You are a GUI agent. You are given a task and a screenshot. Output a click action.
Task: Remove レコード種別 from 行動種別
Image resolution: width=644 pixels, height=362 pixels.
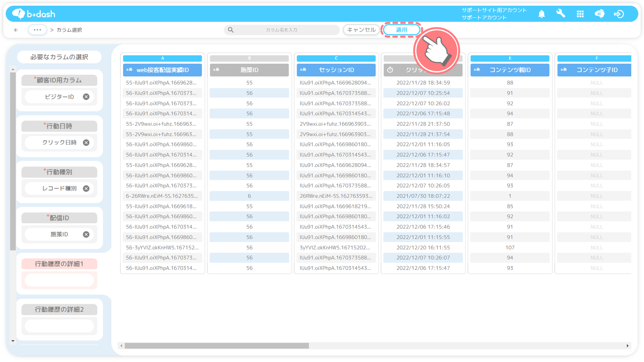pos(86,189)
